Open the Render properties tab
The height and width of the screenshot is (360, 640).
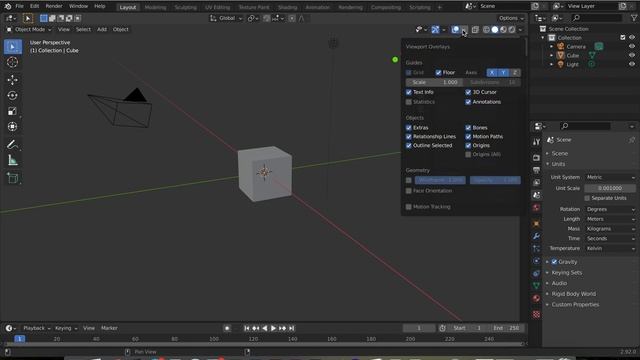[536, 158]
